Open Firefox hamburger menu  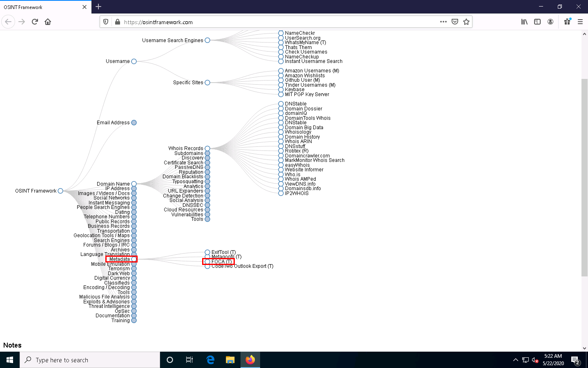tap(580, 22)
